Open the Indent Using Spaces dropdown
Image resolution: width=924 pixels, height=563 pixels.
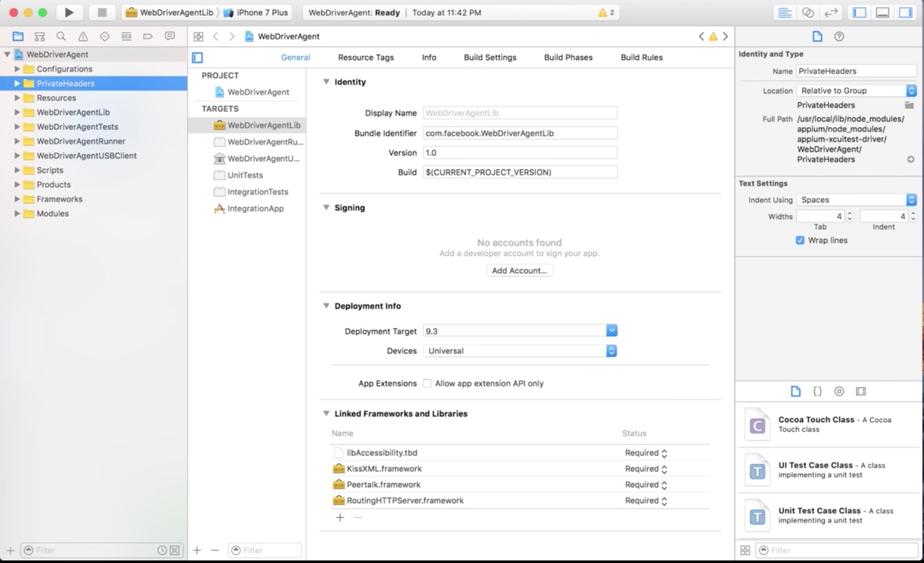pyautogui.click(x=857, y=200)
